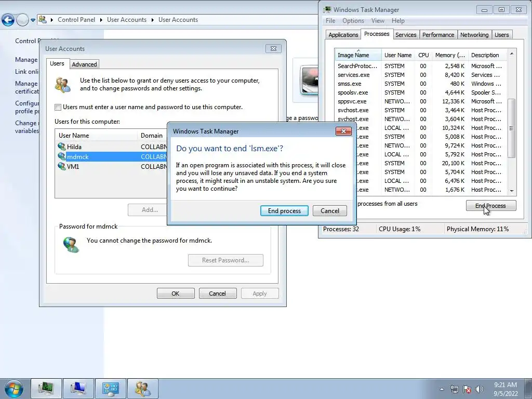Show hidden system tray icons
Image resolution: width=532 pixels, height=399 pixels.
[x=442, y=389]
